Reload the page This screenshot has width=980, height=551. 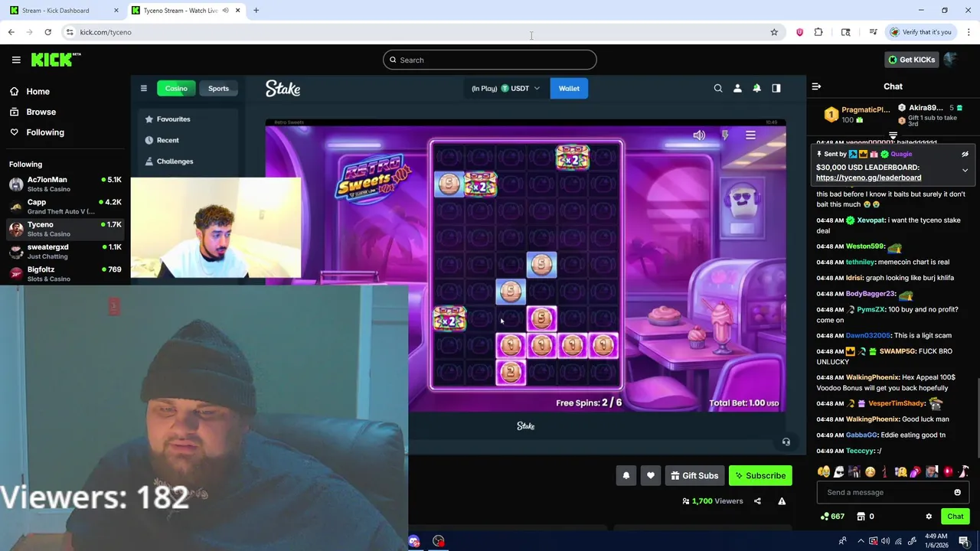[x=47, y=32]
